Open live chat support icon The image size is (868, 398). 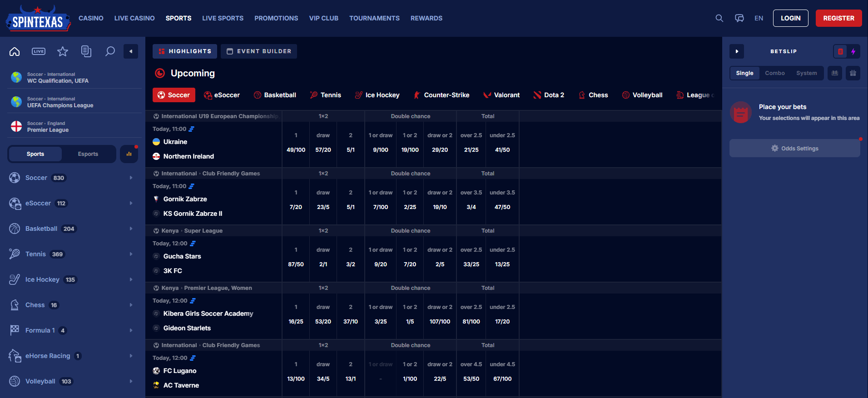[739, 18]
